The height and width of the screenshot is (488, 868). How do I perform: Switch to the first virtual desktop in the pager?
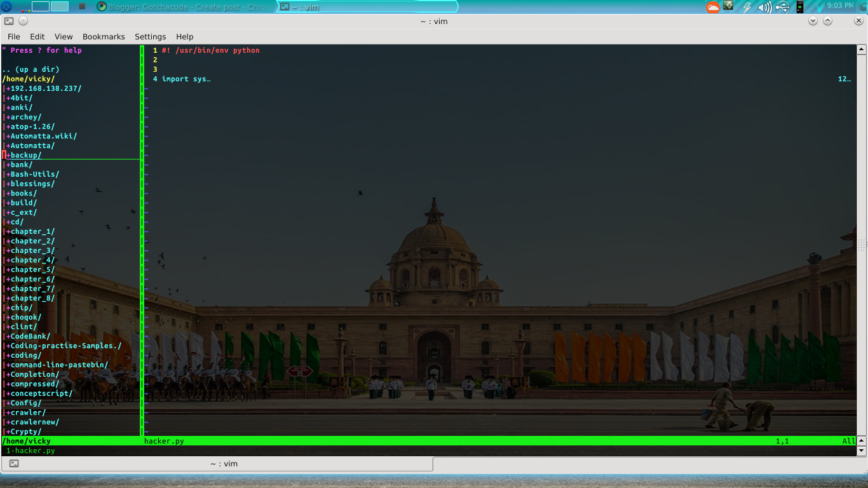pyautogui.click(x=41, y=6)
